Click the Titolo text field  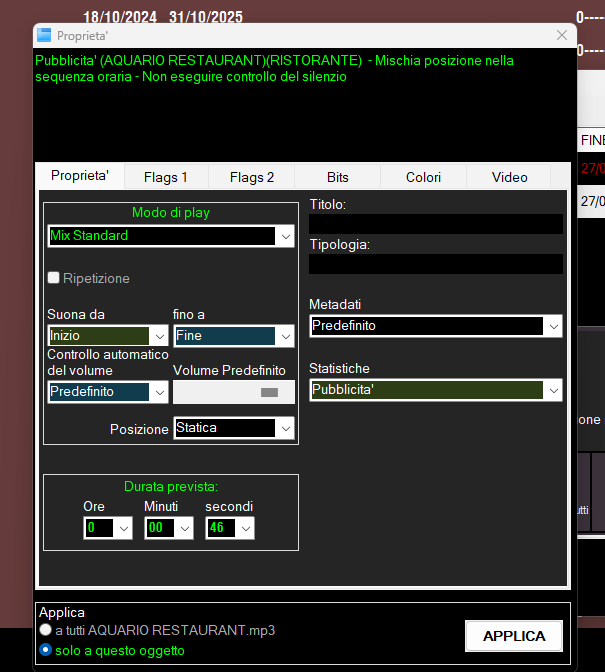click(x=435, y=224)
